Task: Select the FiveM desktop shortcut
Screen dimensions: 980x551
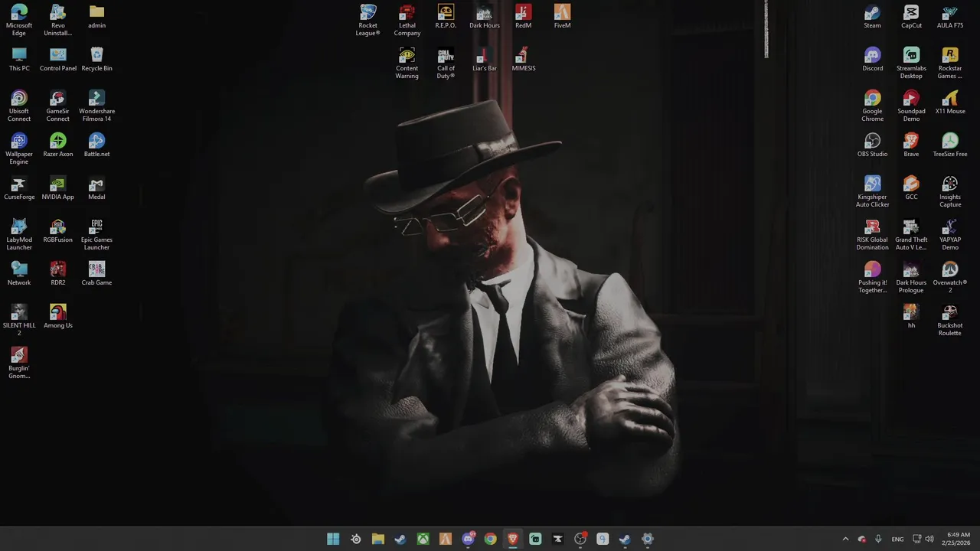Action: point(562,16)
